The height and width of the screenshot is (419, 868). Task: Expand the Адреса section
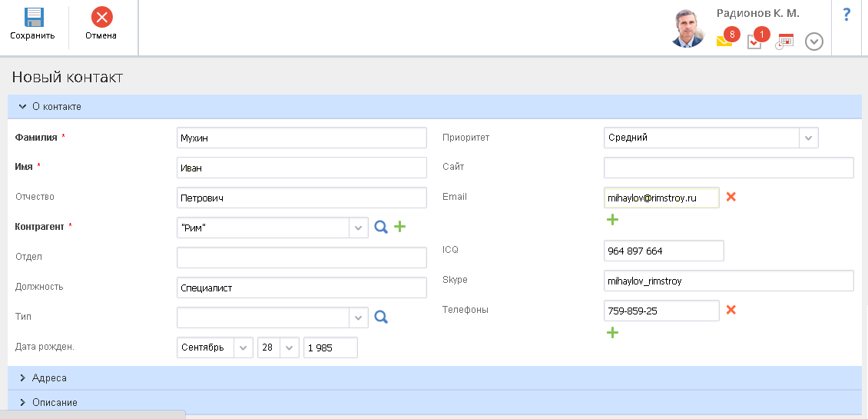(x=49, y=378)
